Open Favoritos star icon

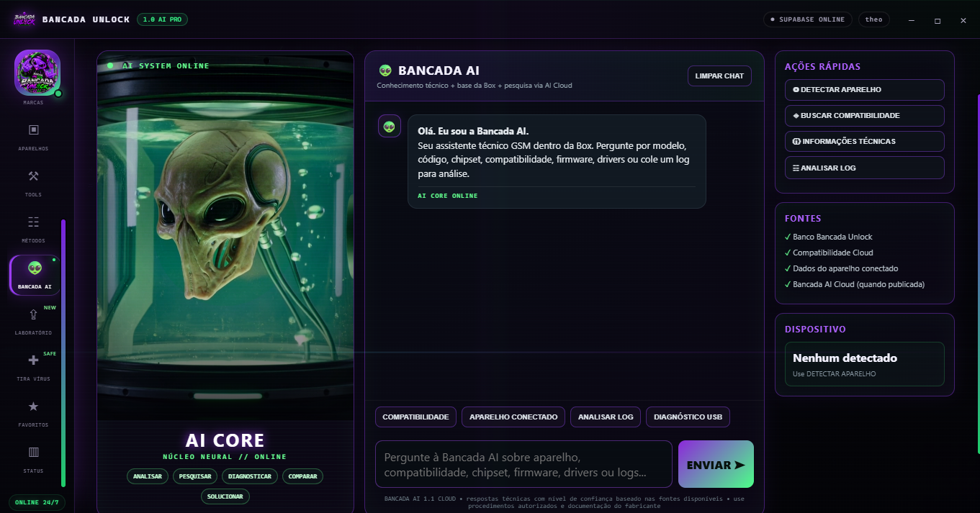tap(33, 407)
